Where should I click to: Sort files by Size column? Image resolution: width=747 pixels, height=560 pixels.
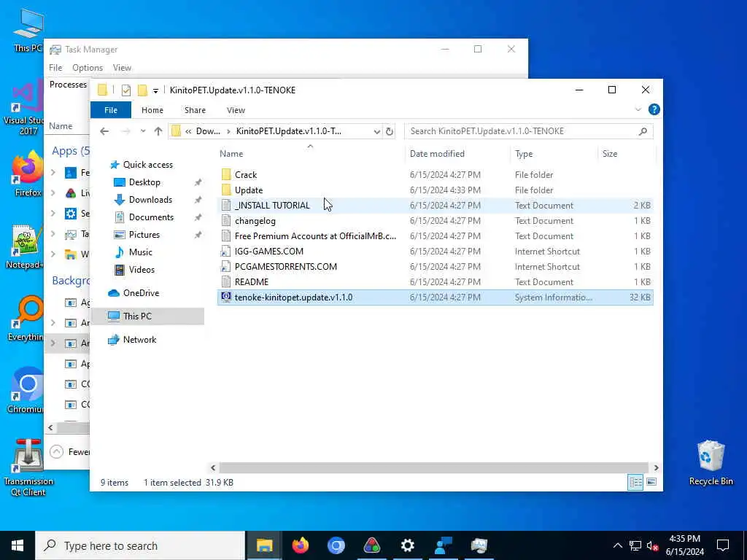pos(627,154)
